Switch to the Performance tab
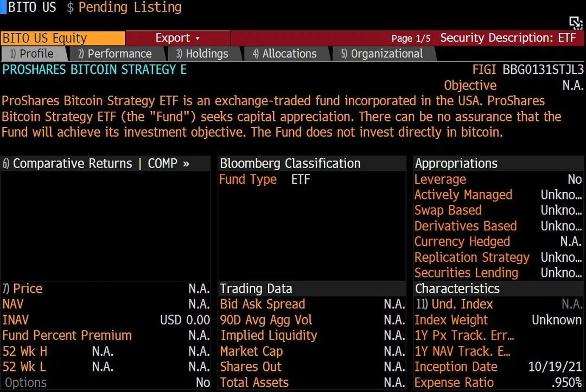 [117, 53]
